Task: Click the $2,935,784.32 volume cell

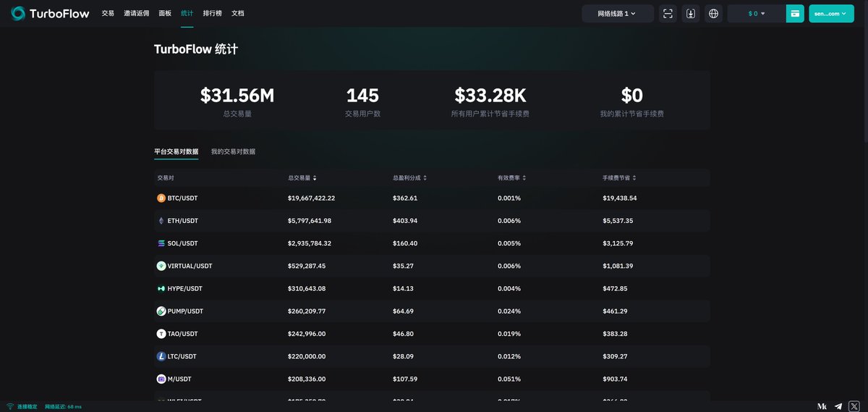Action: coord(310,243)
